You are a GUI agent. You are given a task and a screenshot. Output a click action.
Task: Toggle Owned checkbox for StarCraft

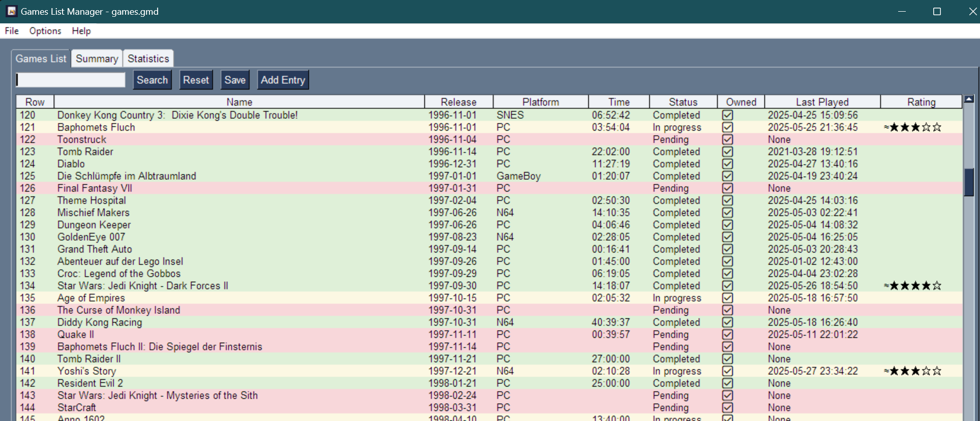pos(727,408)
